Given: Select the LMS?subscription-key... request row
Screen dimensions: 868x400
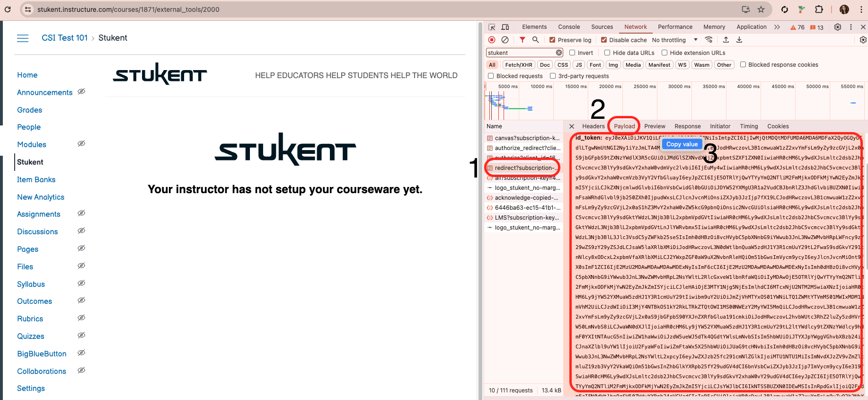Looking at the screenshot, I should point(523,218).
